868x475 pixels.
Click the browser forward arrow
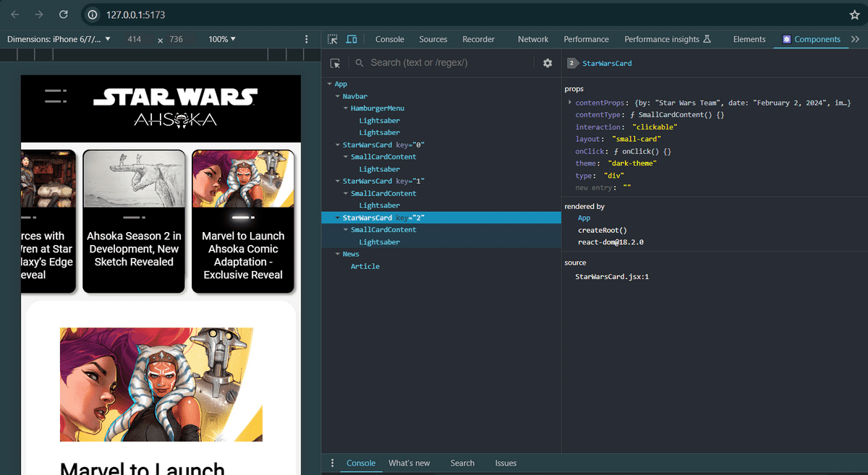[39, 14]
